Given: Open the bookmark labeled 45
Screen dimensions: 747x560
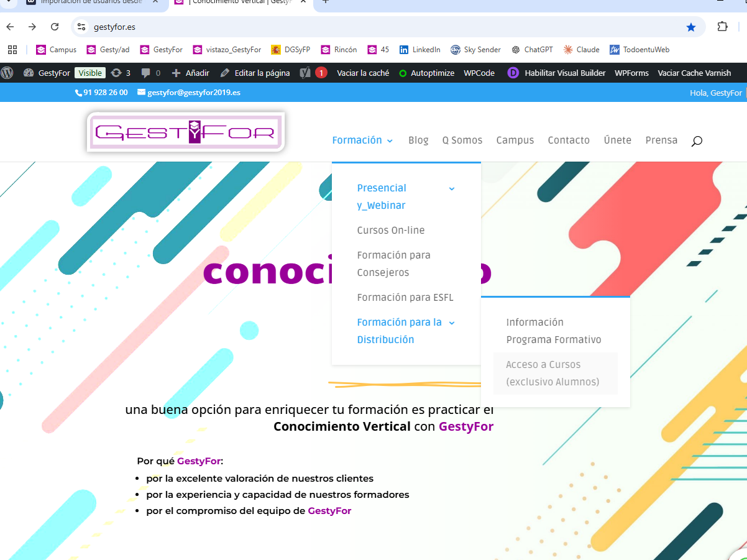Looking at the screenshot, I should click(378, 50).
